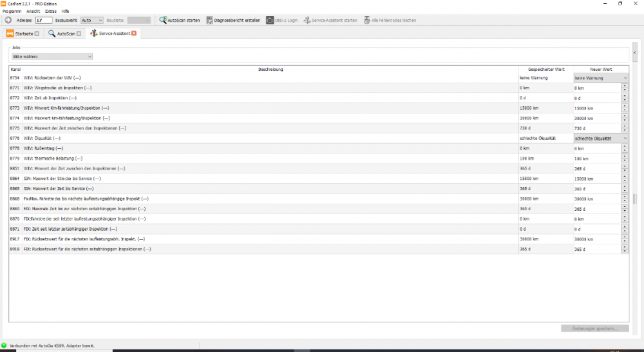Click the circular connect arrow icon
Viewport: 644px width, 352px height.
8,20
